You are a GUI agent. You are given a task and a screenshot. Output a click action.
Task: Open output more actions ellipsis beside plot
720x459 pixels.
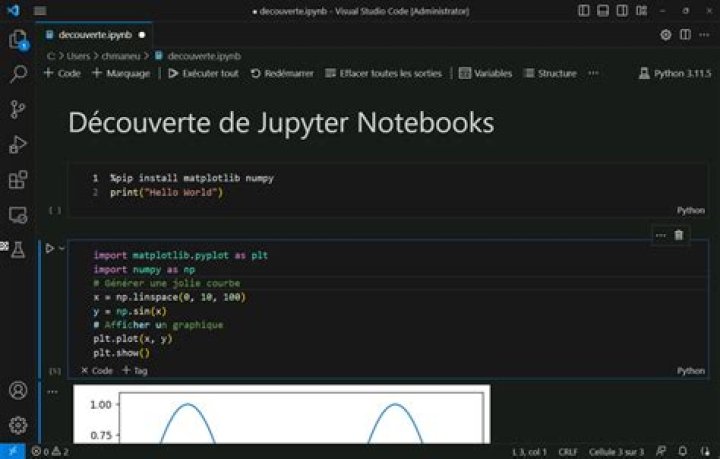52,392
